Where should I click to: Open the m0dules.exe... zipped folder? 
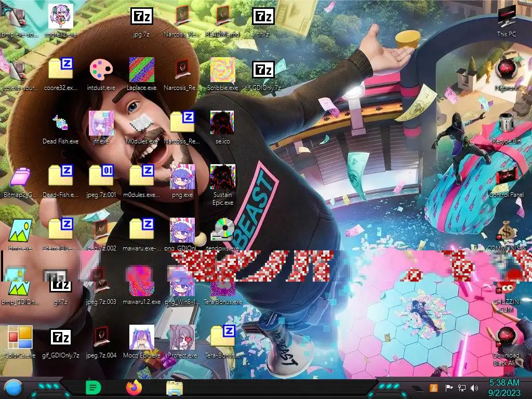(141, 176)
